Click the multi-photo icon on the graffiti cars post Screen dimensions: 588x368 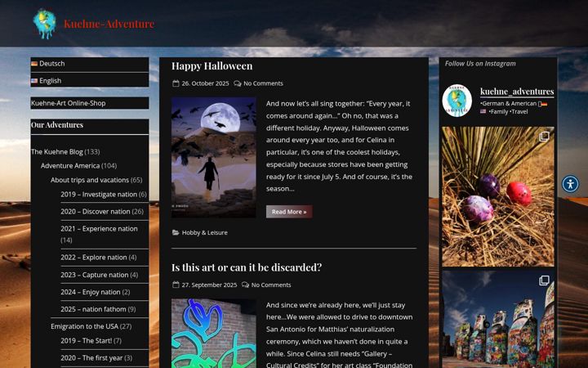point(544,280)
